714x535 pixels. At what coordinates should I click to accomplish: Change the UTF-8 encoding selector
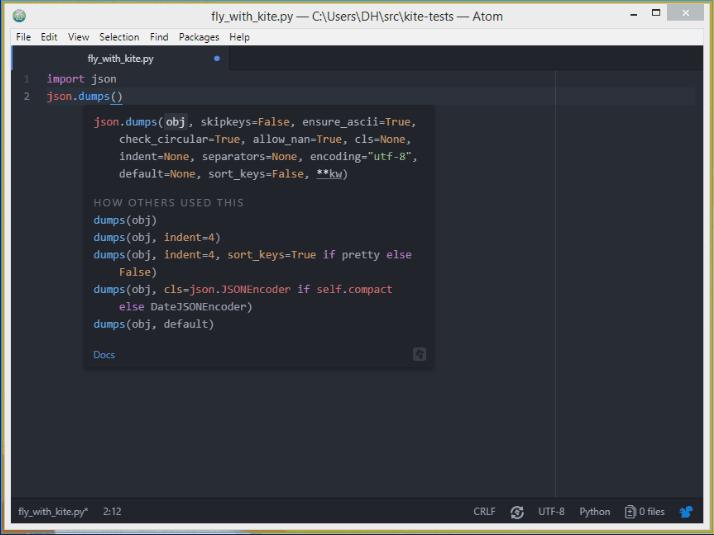pos(551,511)
